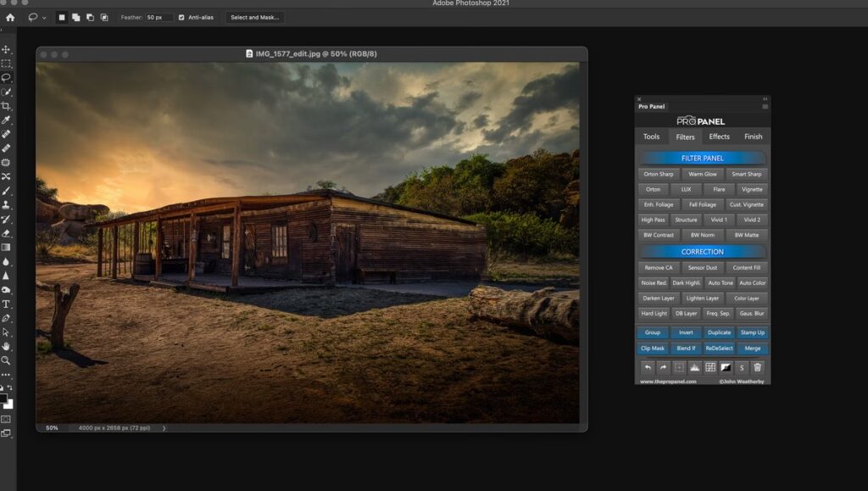
Task: Activate the Zoom magnifier tool
Action: [x=6, y=360]
